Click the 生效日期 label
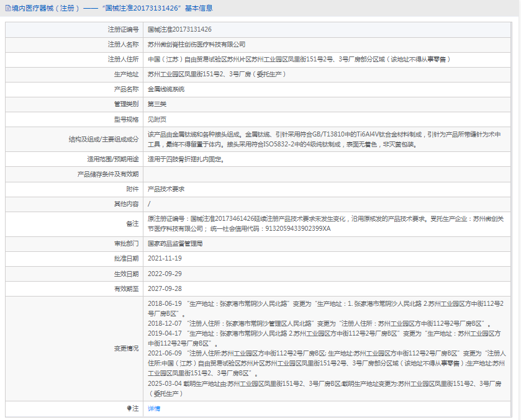 [x=126, y=274]
